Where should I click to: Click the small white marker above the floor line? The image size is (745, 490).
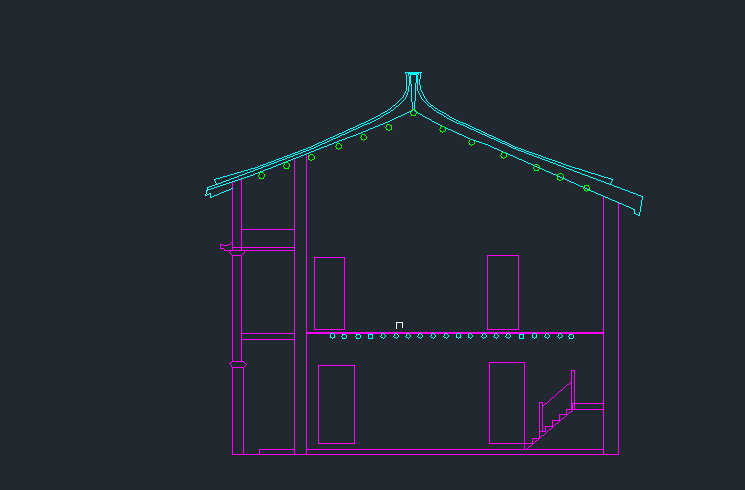[399, 325]
